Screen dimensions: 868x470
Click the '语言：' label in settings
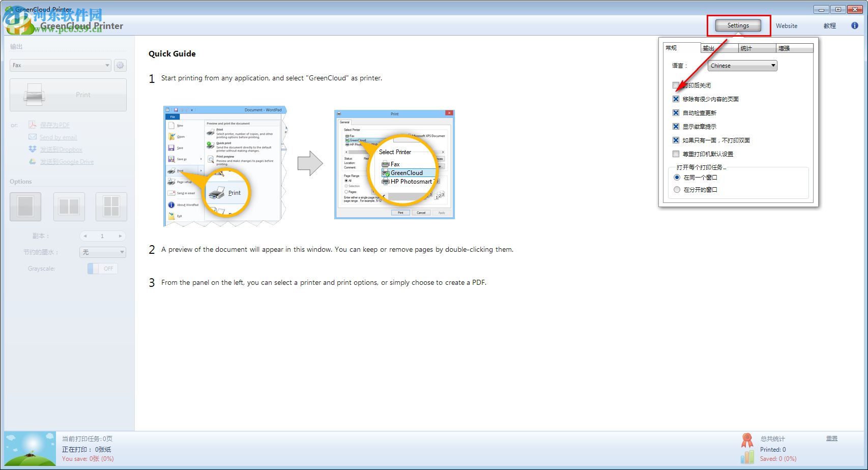click(x=679, y=66)
